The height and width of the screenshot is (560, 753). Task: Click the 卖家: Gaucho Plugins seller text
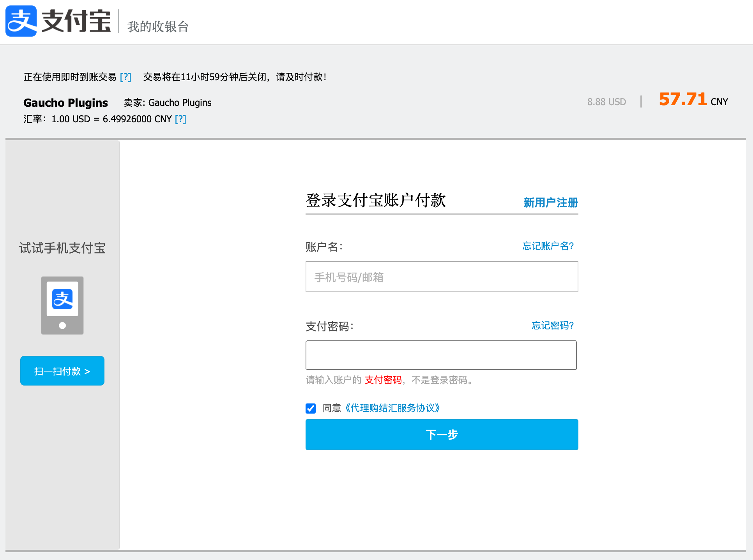[x=168, y=103]
